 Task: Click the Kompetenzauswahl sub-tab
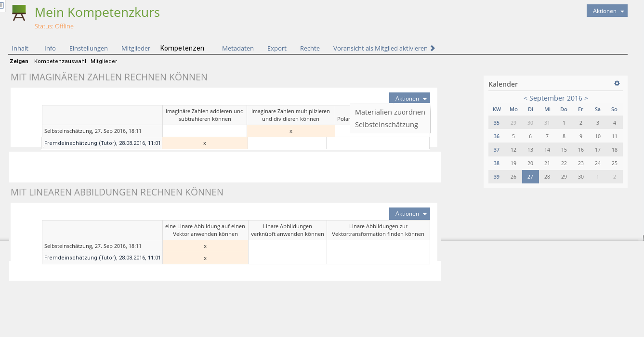click(60, 61)
